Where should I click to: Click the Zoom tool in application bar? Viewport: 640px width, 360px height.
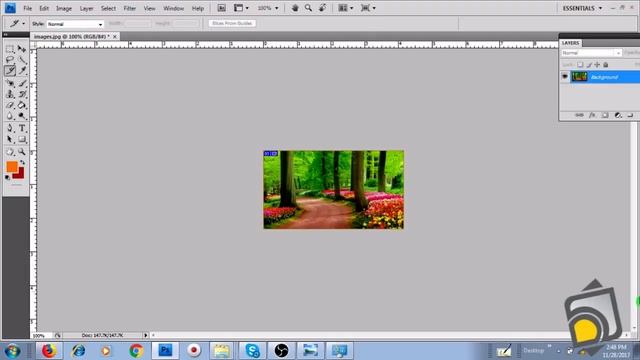[309, 8]
